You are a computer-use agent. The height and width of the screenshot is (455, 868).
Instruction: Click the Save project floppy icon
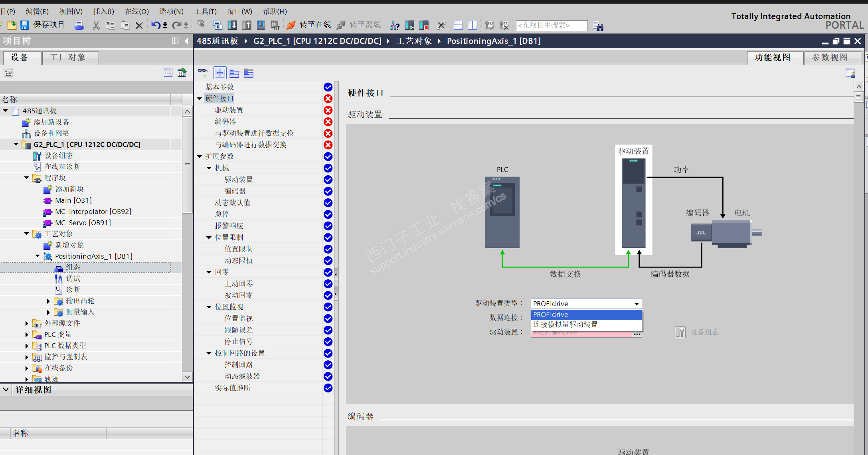click(25, 25)
